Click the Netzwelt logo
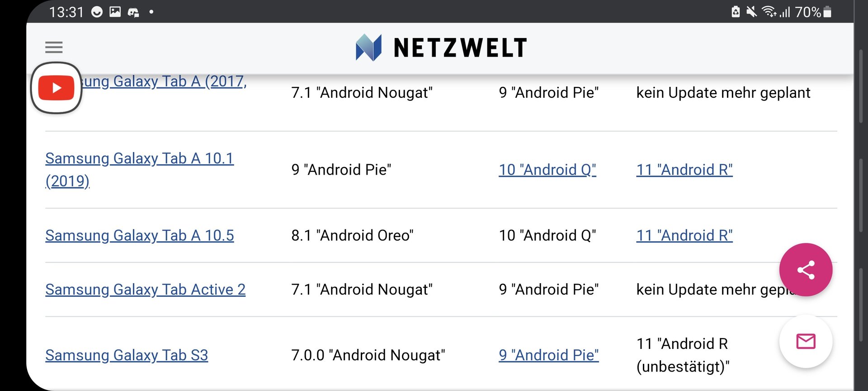Screen dimensions: 868x391 point(441,48)
